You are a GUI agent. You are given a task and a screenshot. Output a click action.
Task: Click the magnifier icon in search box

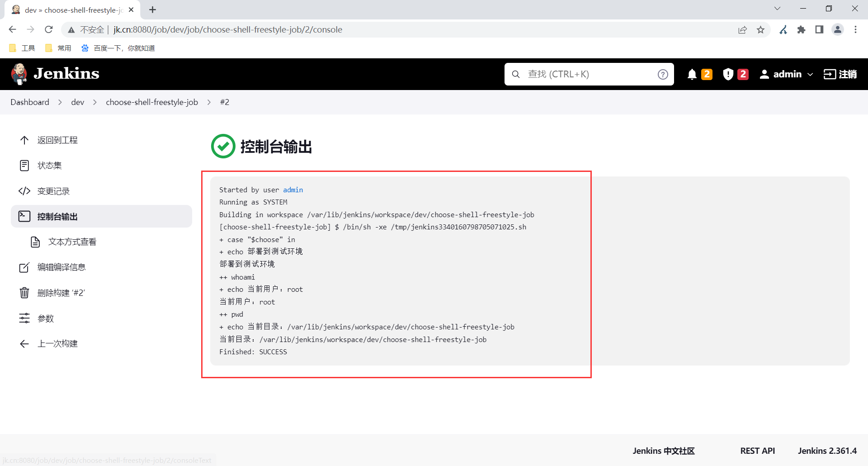click(x=516, y=74)
